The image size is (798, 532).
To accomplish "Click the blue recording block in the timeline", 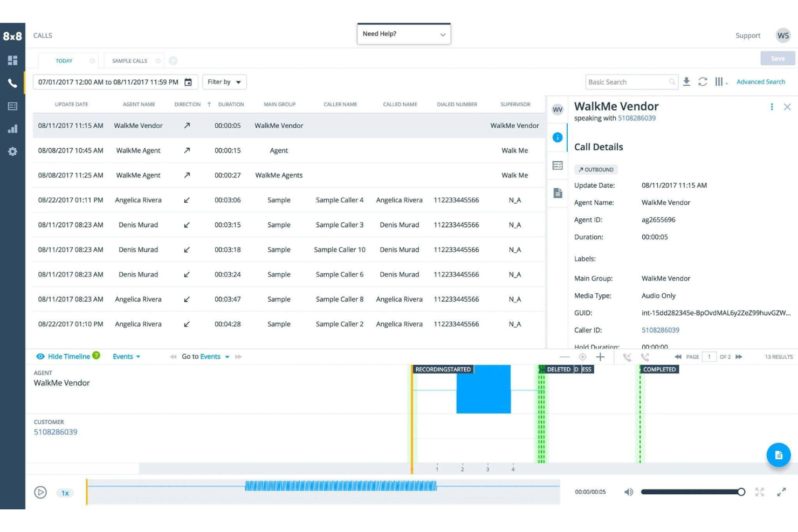I will click(x=483, y=389).
